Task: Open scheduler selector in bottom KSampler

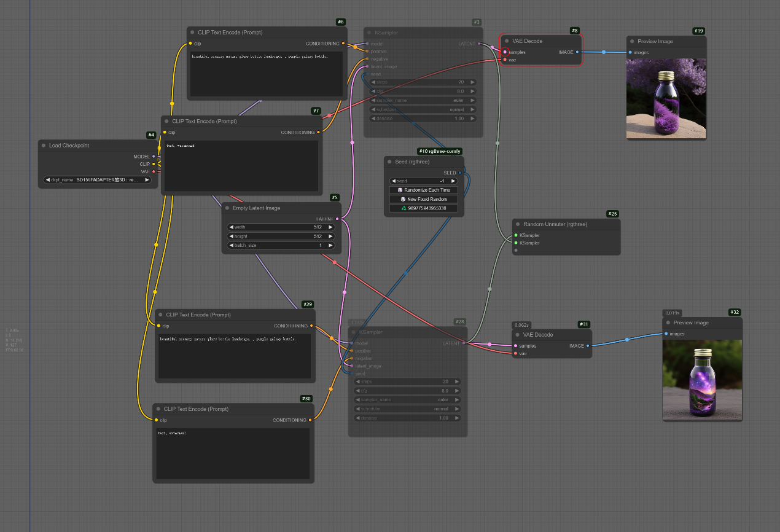Action: tap(408, 409)
